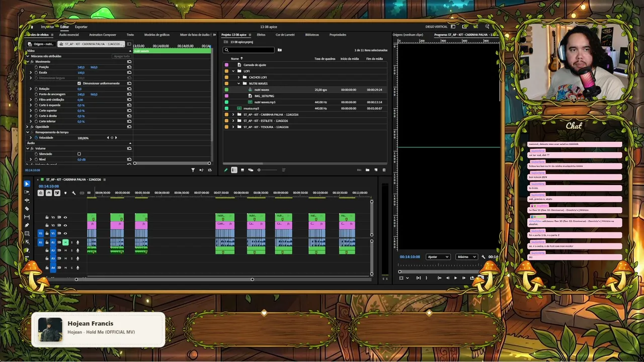Click New Bin folder icon in Project panel
The height and width of the screenshot is (362, 644).
[x=367, y=170]
